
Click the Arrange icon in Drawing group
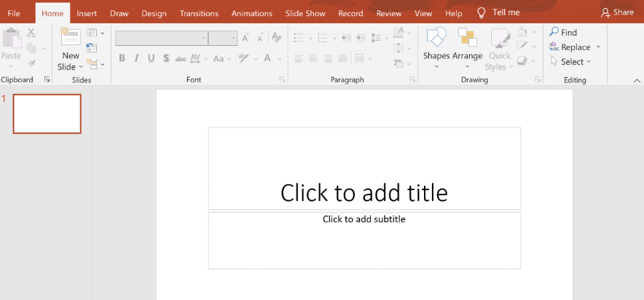pos(468,37)
